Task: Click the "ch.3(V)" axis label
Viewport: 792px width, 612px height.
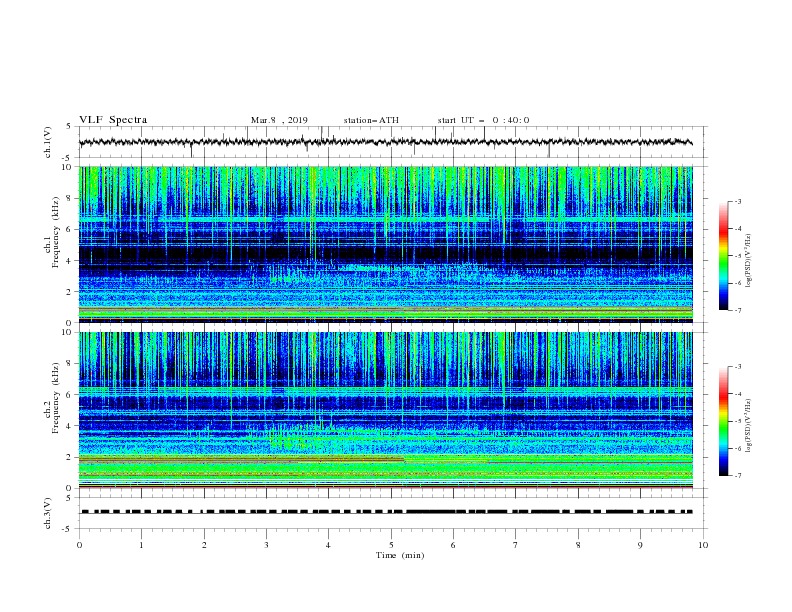Action: point(48,513)
